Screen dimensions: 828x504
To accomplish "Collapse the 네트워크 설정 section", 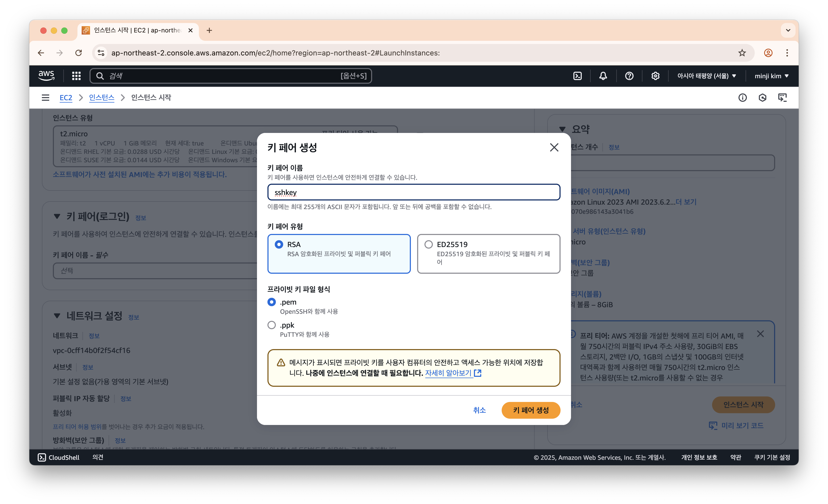I will pos(57,316).
